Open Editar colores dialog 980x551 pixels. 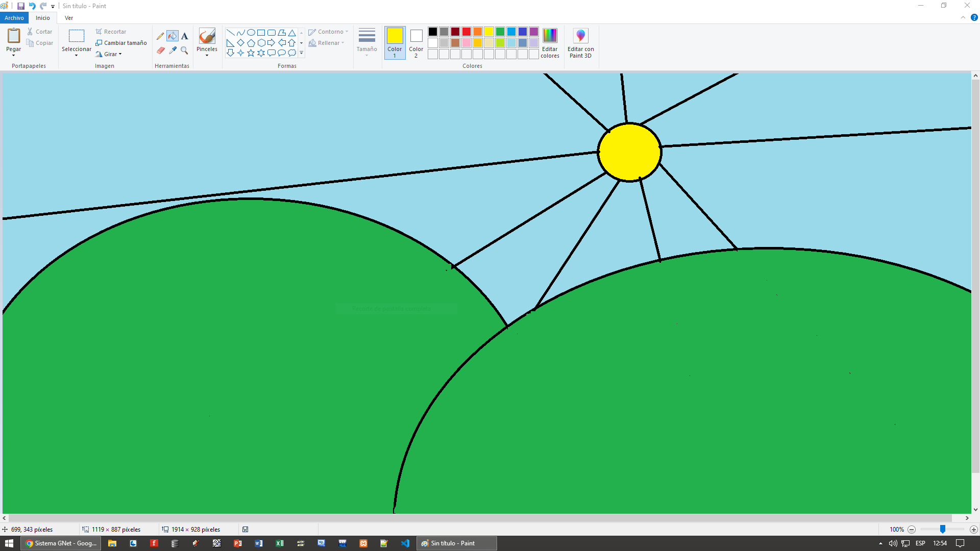pos(550,43)
